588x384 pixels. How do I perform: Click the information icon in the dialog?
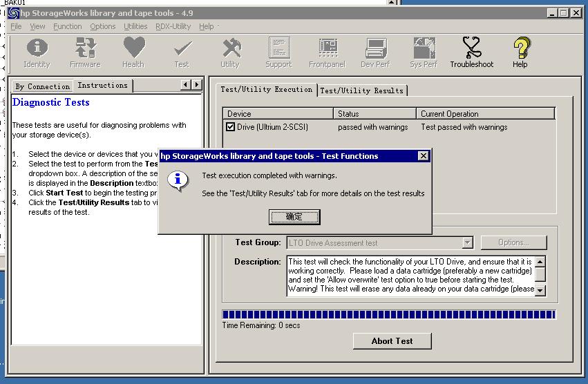click(178, 181)
